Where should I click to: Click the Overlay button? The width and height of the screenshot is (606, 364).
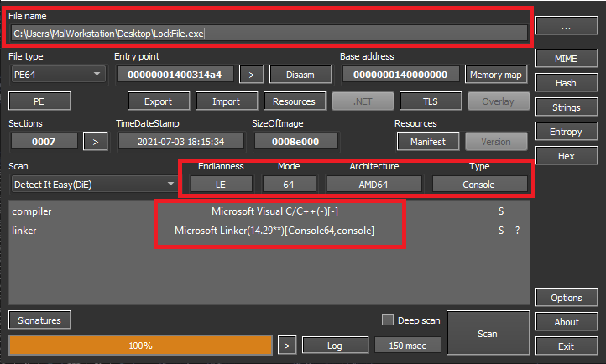click(x=499, y=101)
